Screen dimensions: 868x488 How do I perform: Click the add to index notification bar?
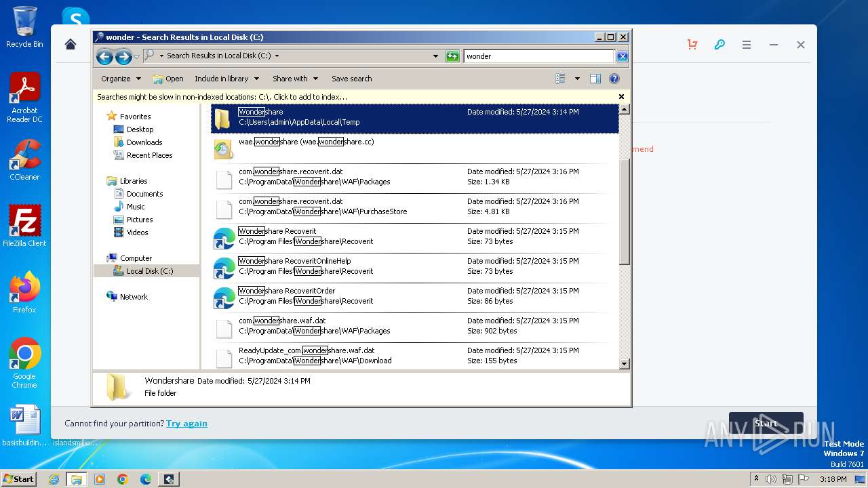click(x=361, y=97)
